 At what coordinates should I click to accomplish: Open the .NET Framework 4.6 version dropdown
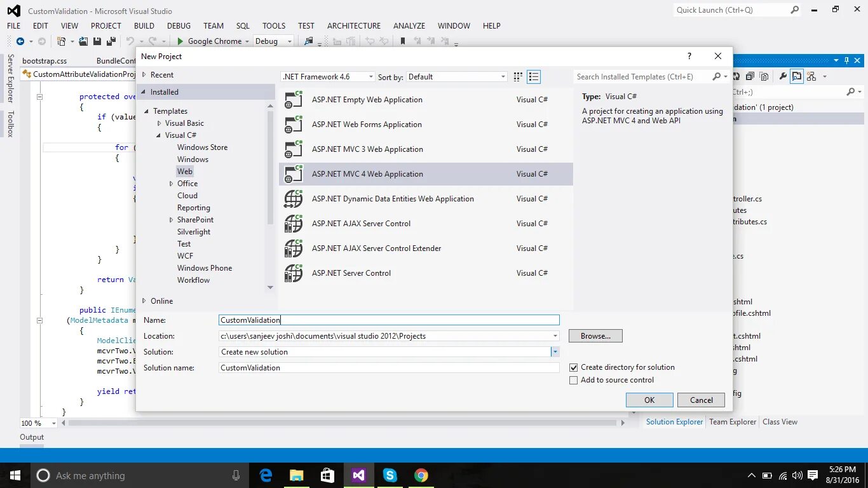pyautogui.click(x=371, y=77)
